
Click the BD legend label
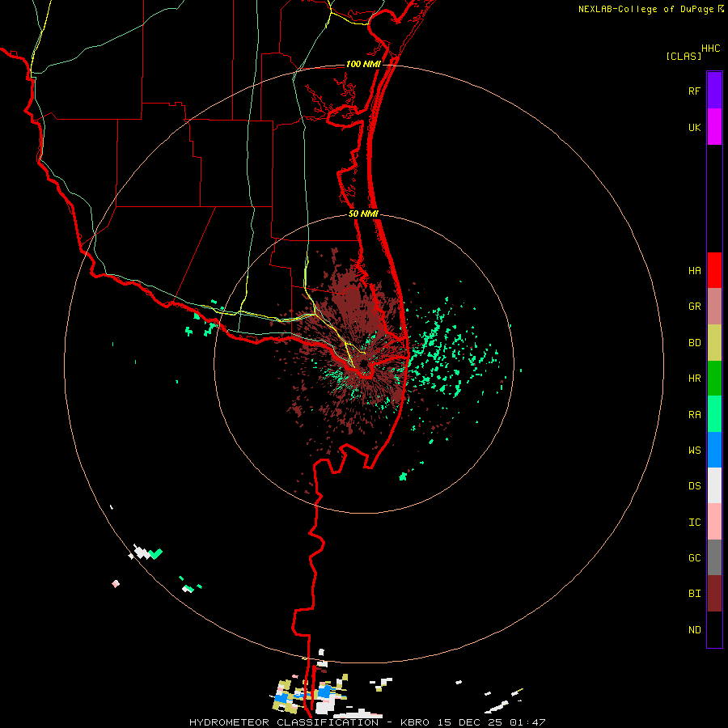pos(695,343)
